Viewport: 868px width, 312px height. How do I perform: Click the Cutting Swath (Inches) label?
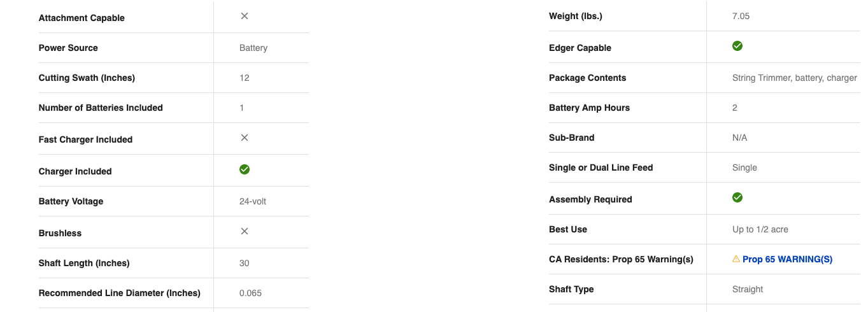click(x=87, y=78)
